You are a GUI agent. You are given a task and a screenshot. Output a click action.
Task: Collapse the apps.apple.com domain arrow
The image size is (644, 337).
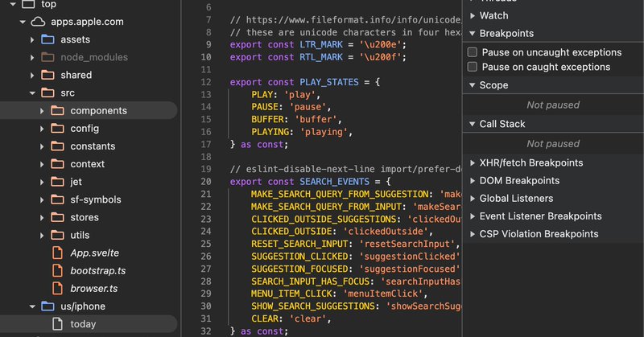pyautogui.click(x=23, y=23)
